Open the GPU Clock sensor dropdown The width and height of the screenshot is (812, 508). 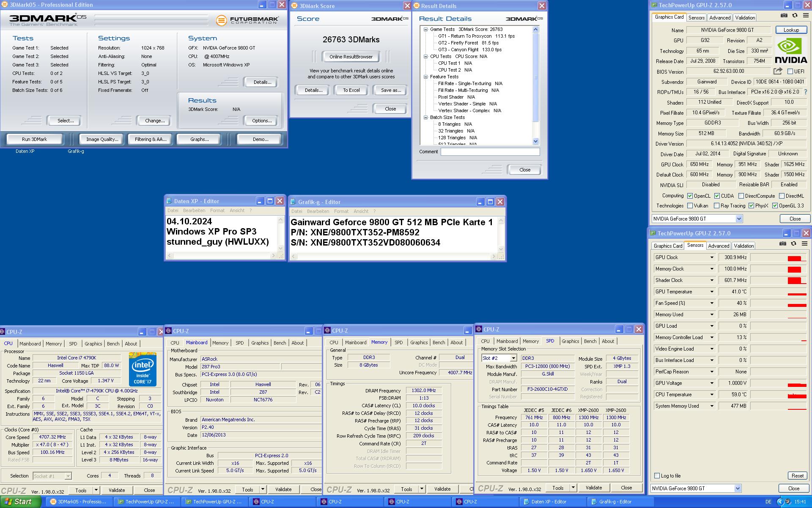click(712, 257)
